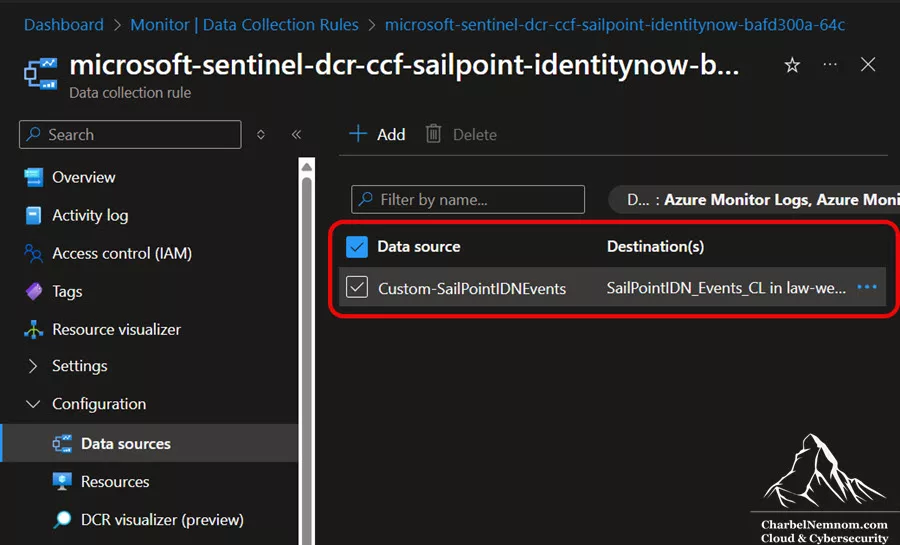Click the data collection rule resource icon

click(x=41, y=74)
